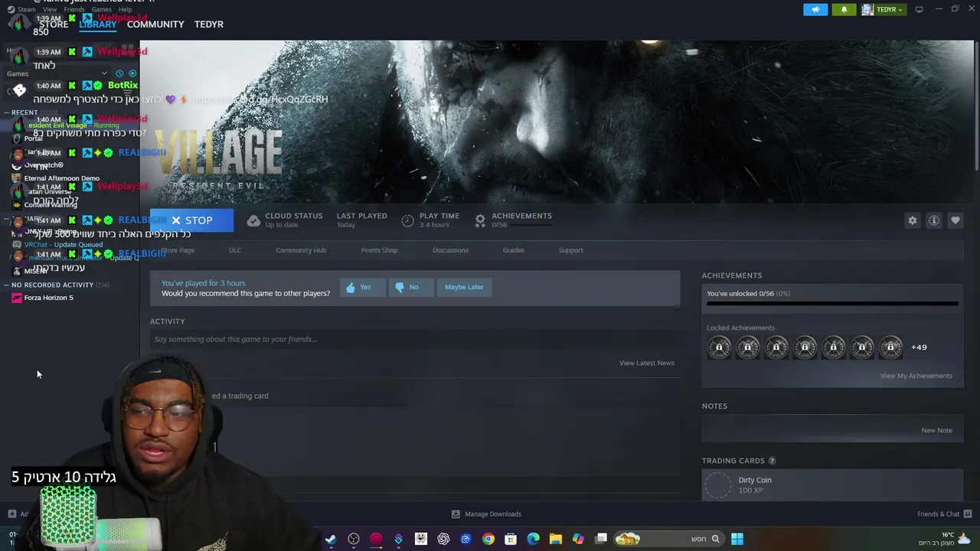The image size is (980, 551).
Task: Open the Community Hub link
Action: point(301,250)
